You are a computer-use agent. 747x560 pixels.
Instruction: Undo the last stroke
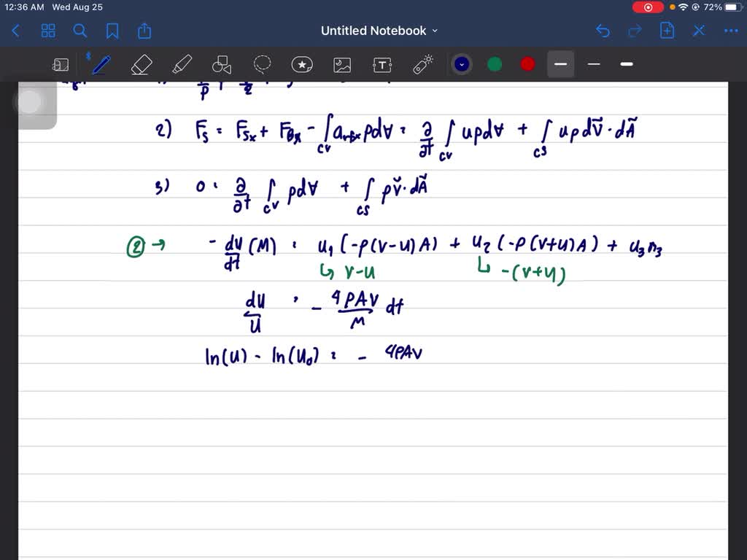(603, 31)
